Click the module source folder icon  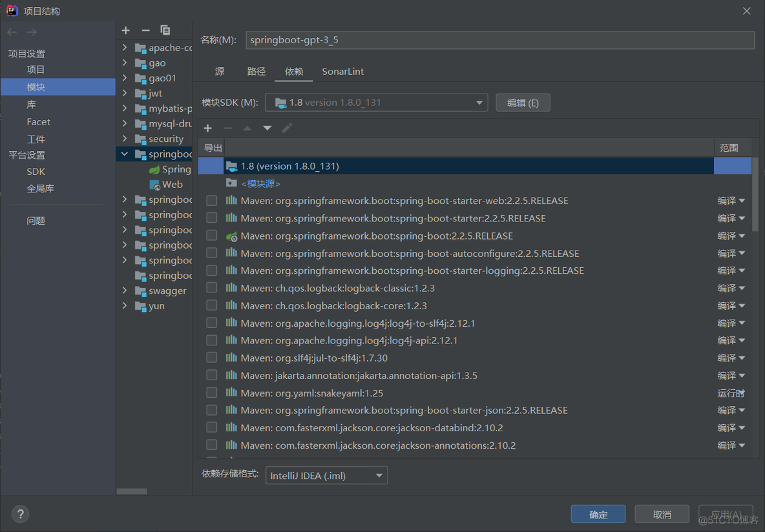tap(231, 183)
